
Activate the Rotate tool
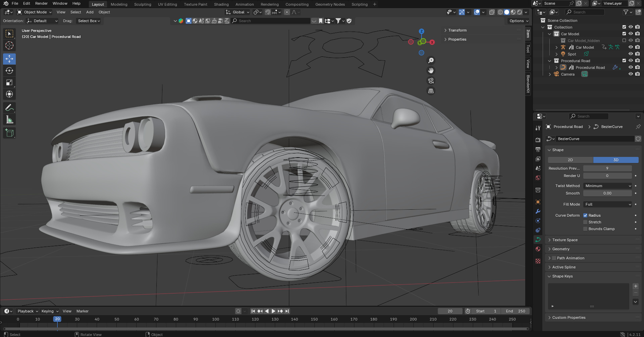coord(9,71)
